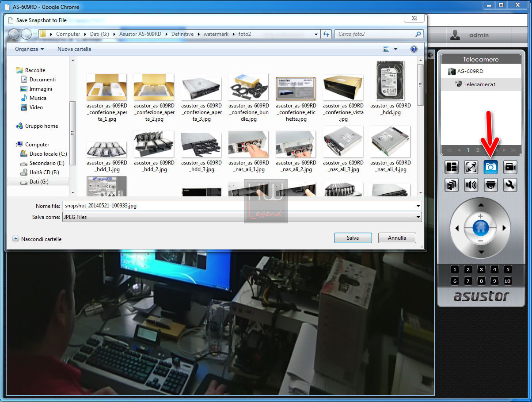Click Nuova cartella to create a folder
The height and width of the screenshot is (402, 532).
(x=74, y=49)
